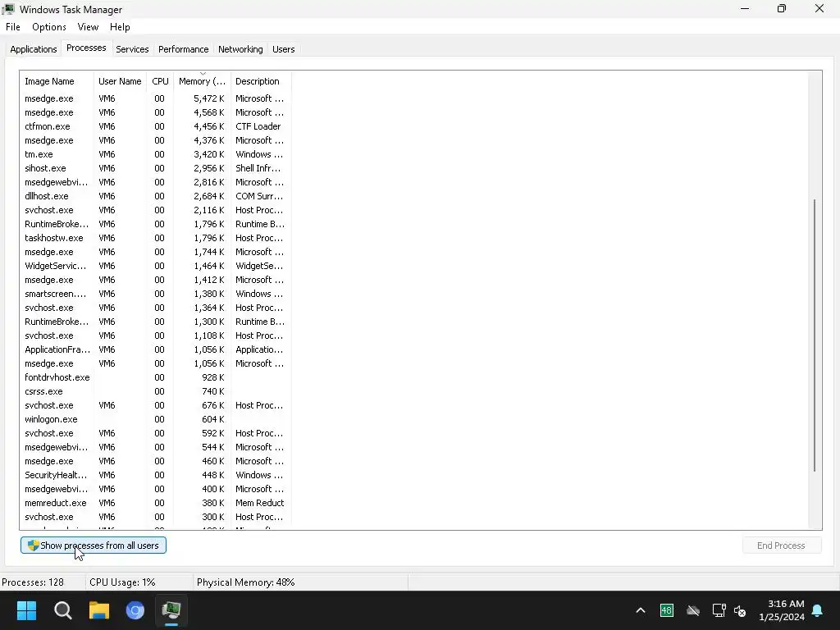Click the muted volume tray icon
This screenshot has height=630, width=840.
pyautogui.click(x=740, y=610)
